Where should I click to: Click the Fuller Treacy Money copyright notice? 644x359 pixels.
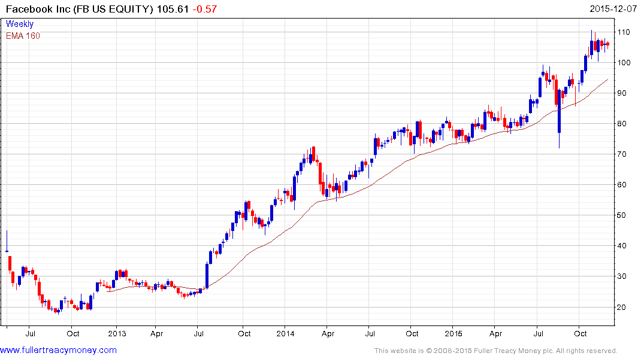[496, 351]
